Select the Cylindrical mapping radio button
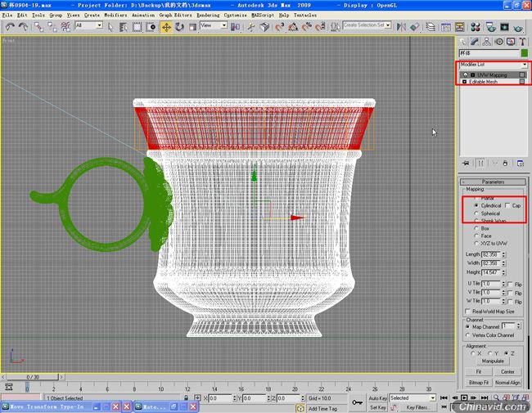The height and width of the screenshot is (413, 532). click(x=476, y=205)
